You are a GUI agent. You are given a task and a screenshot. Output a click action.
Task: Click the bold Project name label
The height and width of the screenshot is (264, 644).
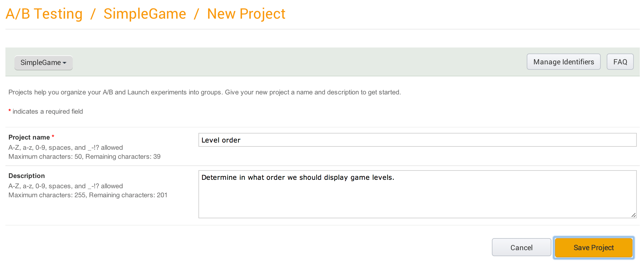point(29,137)
